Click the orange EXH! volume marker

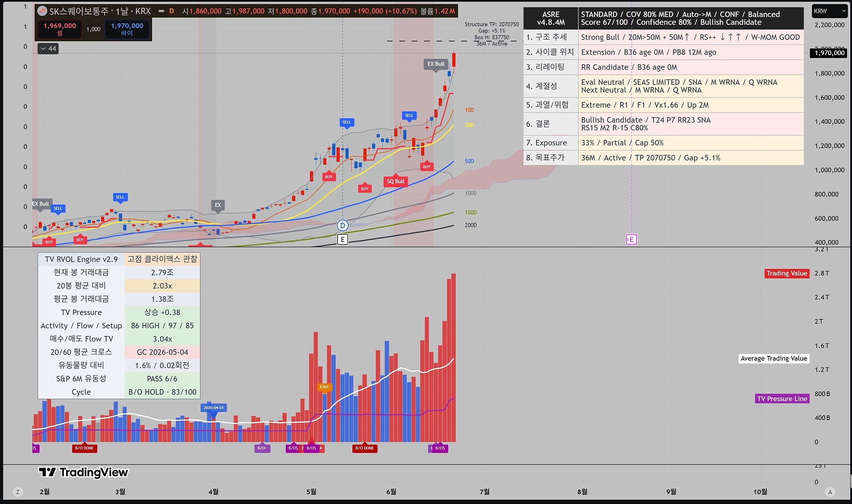(324, 387)
